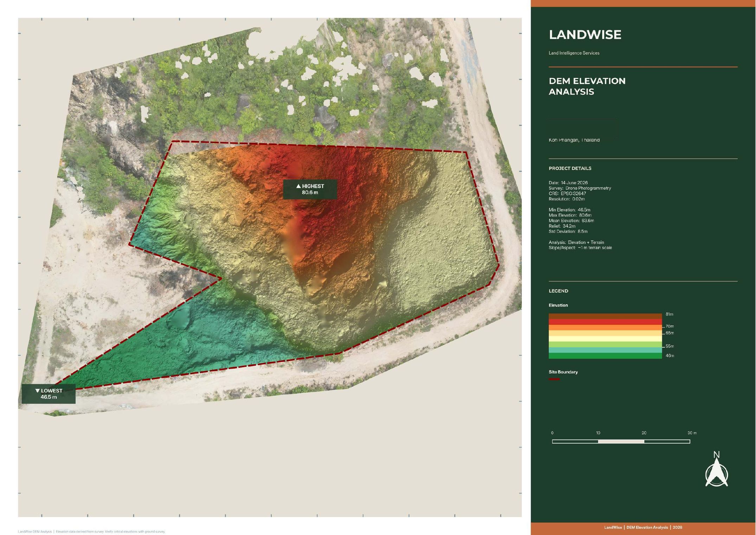Click the PROJECT DETAILS section header

[570, 168]
